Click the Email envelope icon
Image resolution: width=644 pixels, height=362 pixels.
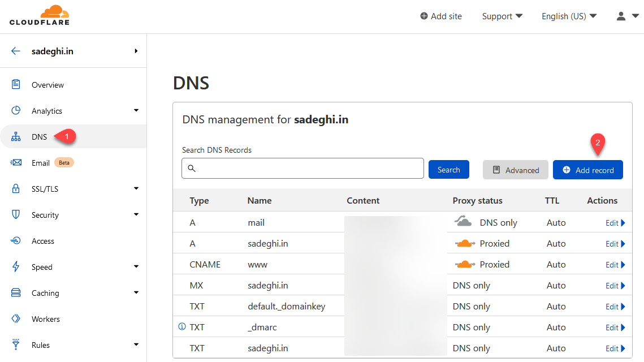[16, 163]
